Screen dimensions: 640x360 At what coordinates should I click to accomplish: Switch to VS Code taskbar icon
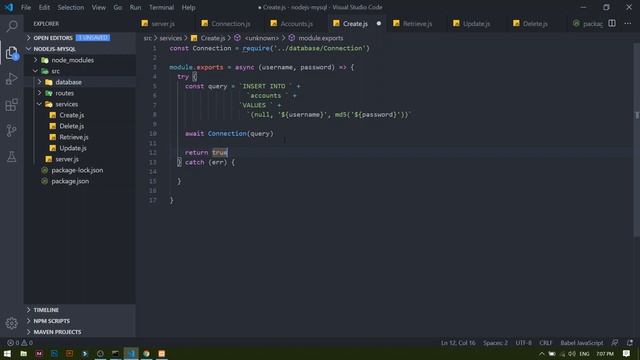point(131,353)
